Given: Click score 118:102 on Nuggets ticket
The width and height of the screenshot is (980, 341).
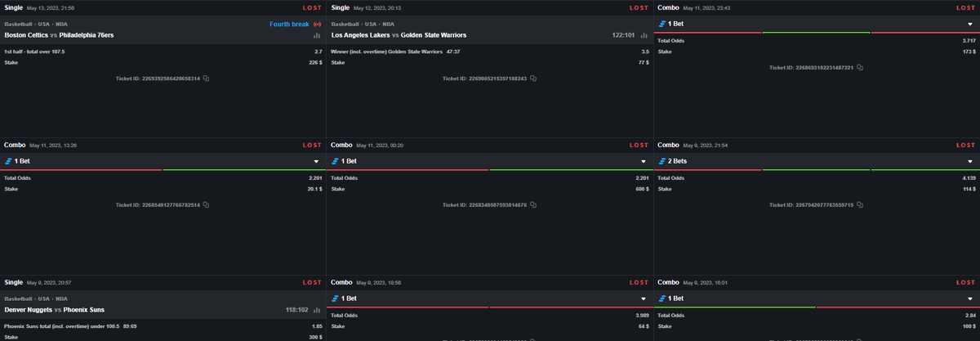Looking at the screenshot, I should pyautogui.click(x=296, y=310).
